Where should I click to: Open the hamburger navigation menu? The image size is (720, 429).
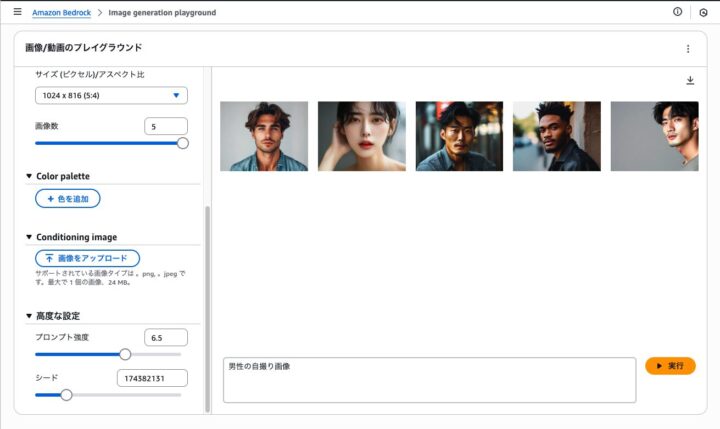pyautogui.click(x=17, y=12)
